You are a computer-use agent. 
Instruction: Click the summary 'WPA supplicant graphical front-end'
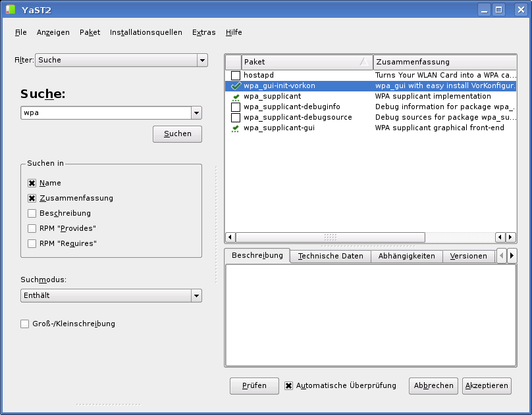point(439,128)
